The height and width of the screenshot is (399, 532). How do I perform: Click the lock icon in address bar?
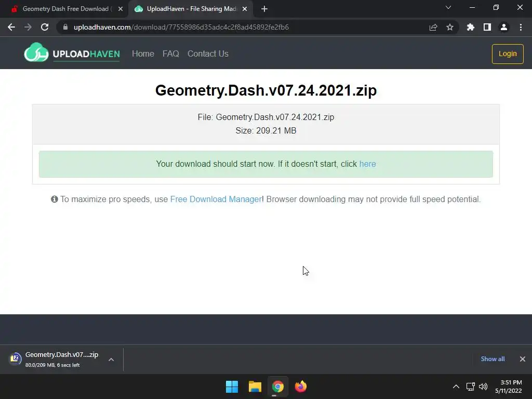tap(65, 27)
